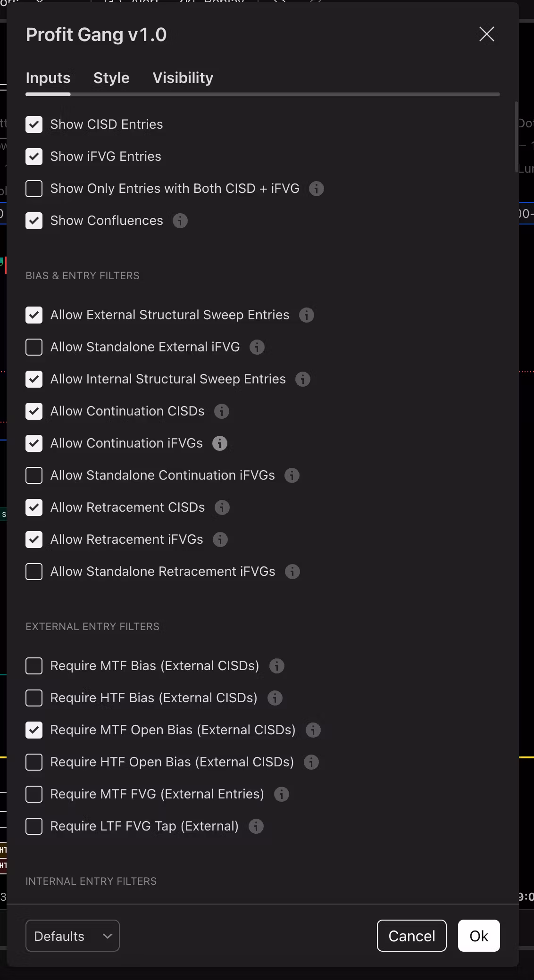Click info icon for Both CISD + iFVG option
The image size is (534, 980).
coord(316,189)
